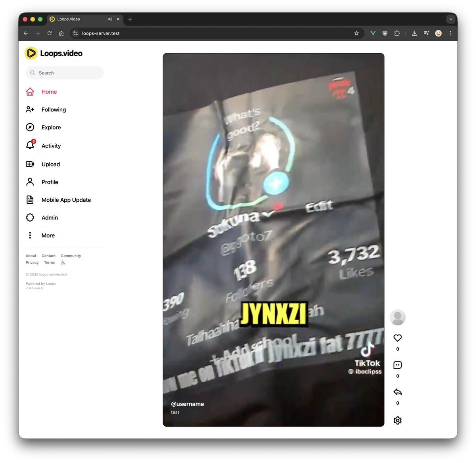Check notifications via the Activity bell icon

(30, 145)
